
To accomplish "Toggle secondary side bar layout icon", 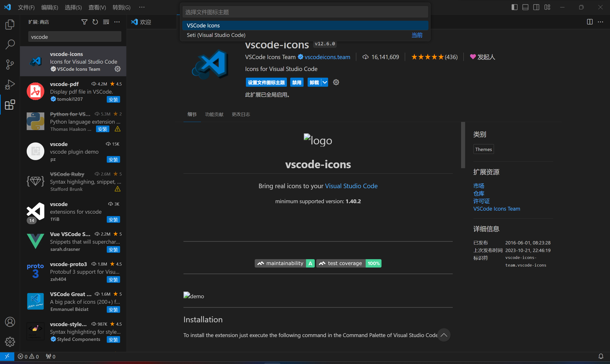I will 536,7.
